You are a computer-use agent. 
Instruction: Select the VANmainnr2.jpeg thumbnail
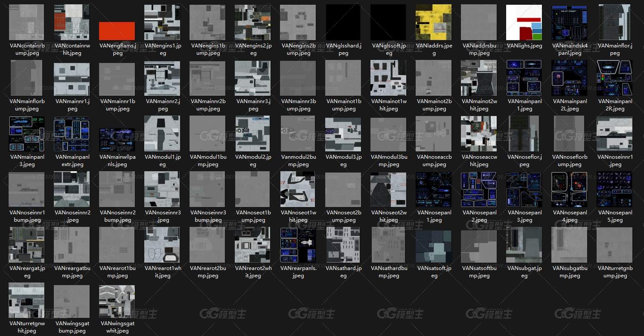pos(162,78)
